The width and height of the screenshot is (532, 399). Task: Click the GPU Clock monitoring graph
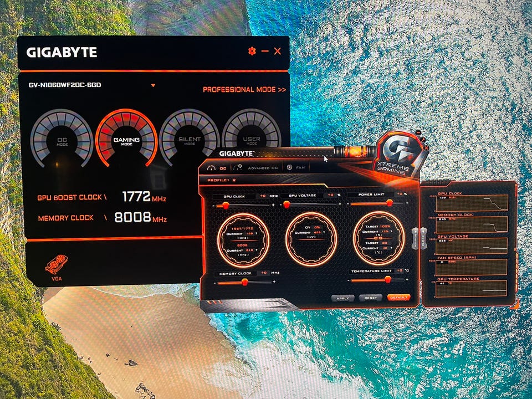click(x=472, y=203)
